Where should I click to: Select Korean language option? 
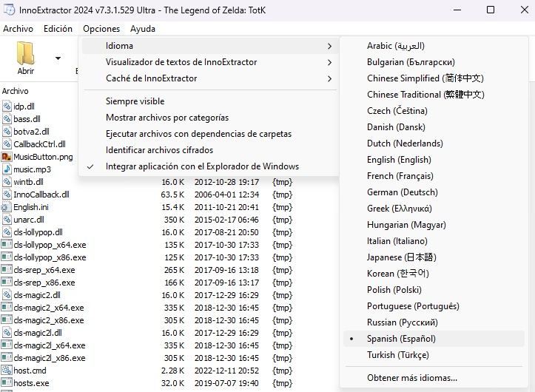pyautogui.click(x=434, y=274)
